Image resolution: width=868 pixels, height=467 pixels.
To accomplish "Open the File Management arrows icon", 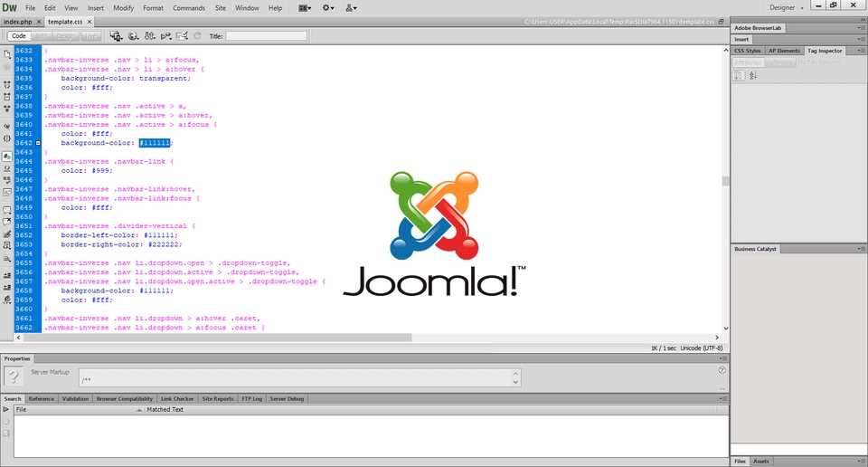I will click(x=149, y=36).
